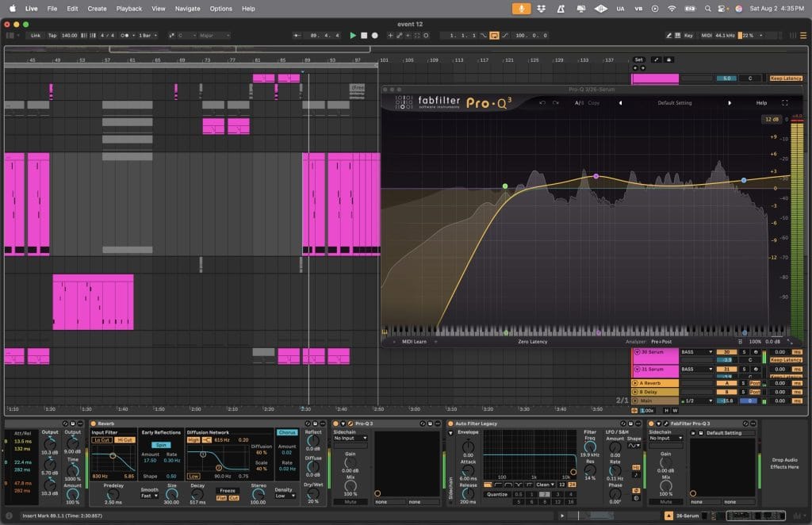The width and height of the screenshot is (812, 525).
Task: Open the Reverb Density dropdown
Action: coord(286,496)
